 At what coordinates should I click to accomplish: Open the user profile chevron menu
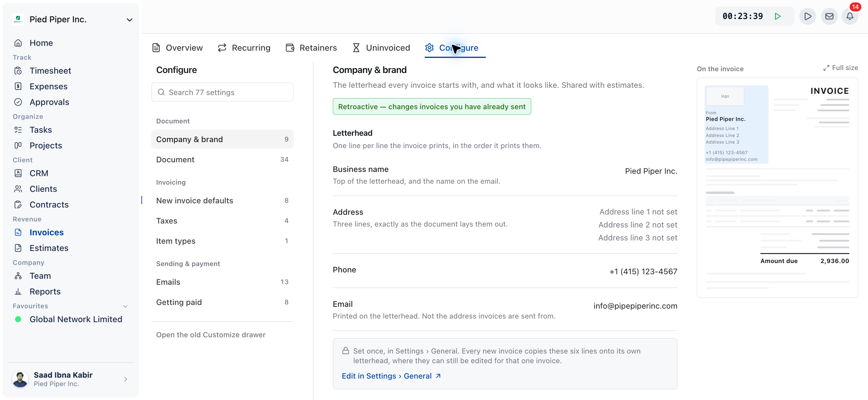(126, 379)
